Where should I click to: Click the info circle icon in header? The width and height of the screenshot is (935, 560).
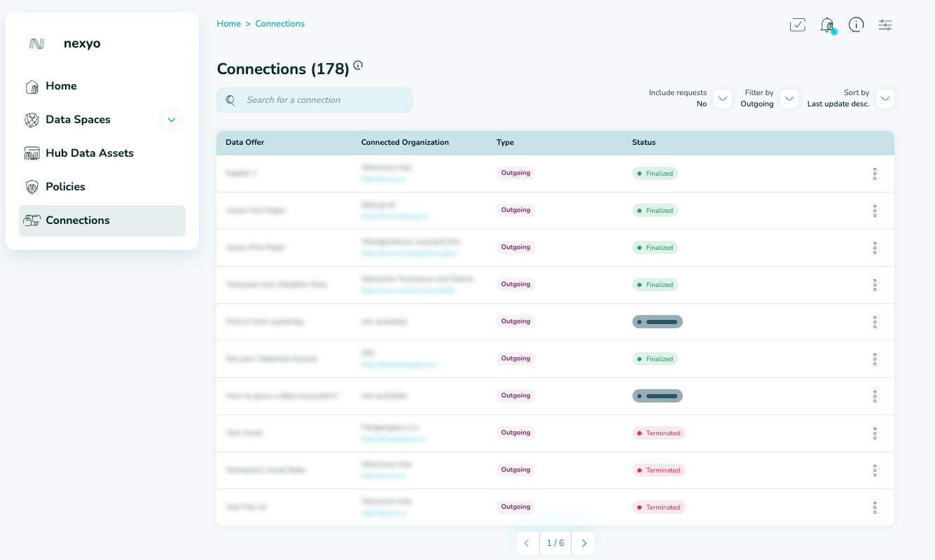click(856, 25)
